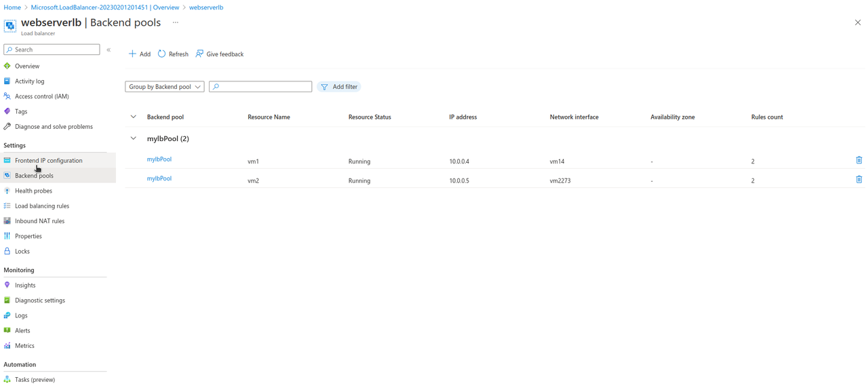Click the webserverlb breadcrumb link
This screenshot has height=390, width=868.
tap(206, 7)
